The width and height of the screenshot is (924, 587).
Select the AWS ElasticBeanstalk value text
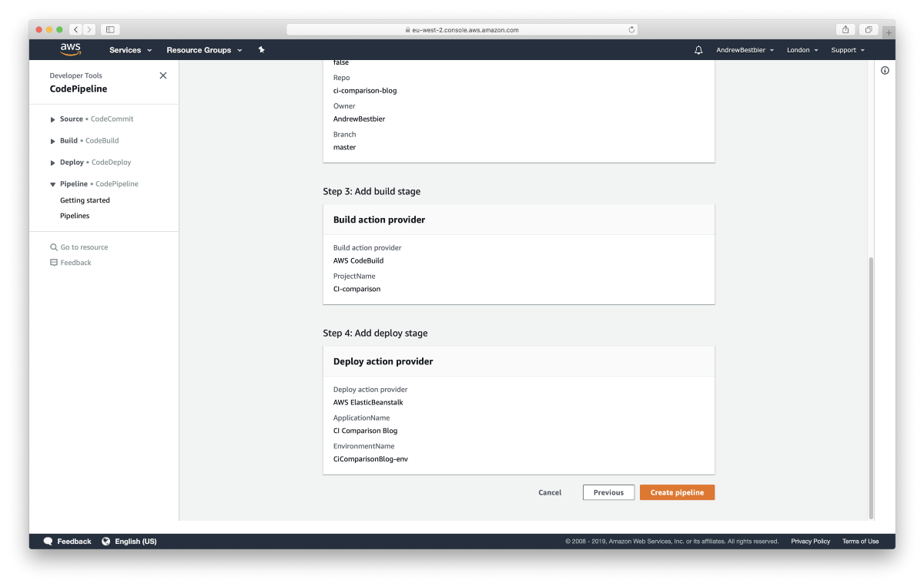click(x=368, y=402)
